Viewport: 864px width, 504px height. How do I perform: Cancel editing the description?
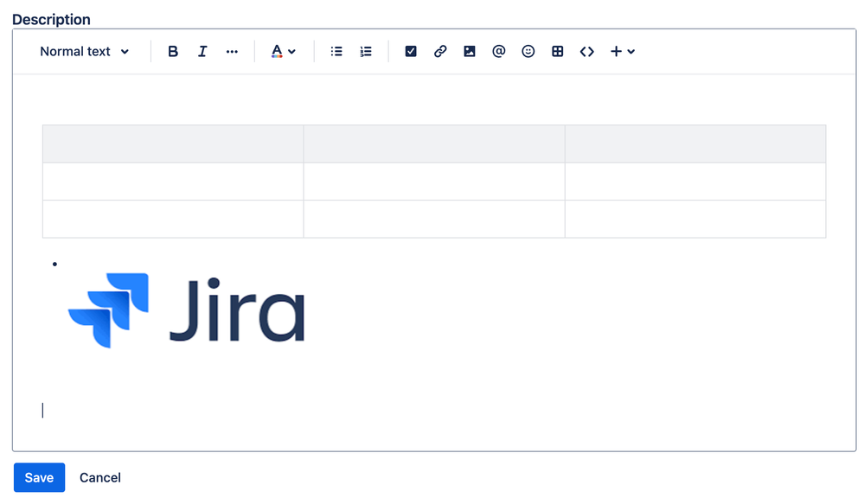click(x=99, y=477)
